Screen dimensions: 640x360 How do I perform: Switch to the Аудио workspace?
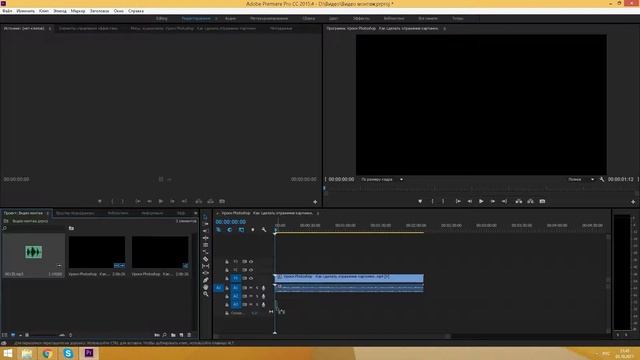230,19
